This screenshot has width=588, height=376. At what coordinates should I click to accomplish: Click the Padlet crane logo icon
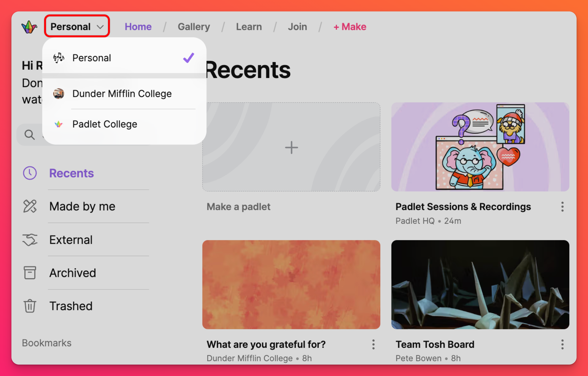pos(29,27)
